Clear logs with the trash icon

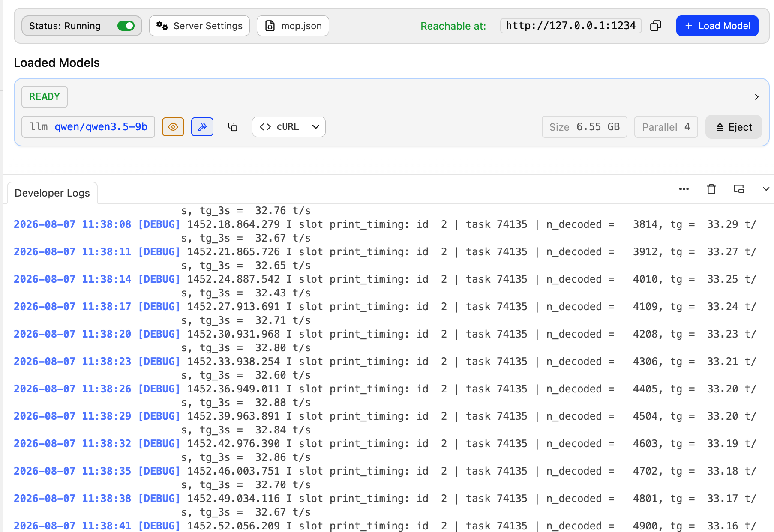tap(711, 189)
